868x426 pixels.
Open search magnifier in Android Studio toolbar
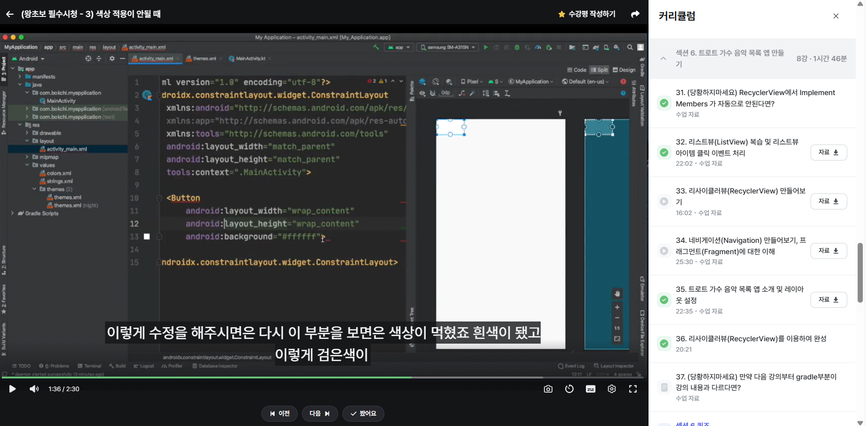coord(630,48)
